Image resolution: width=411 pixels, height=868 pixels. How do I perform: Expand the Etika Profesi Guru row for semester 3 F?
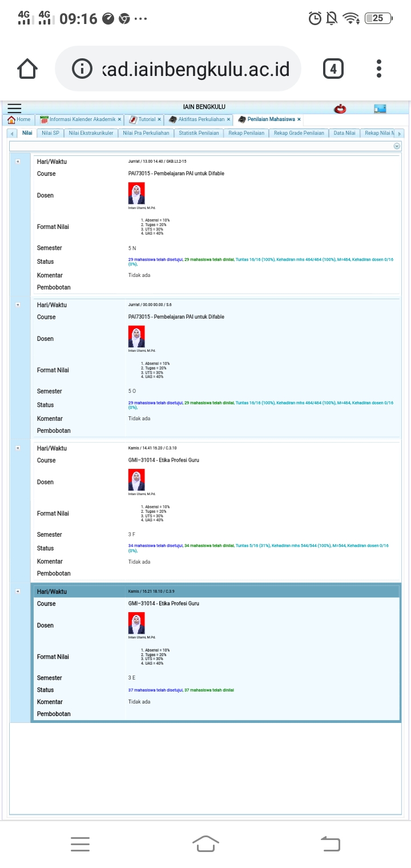tap(18, 448)
